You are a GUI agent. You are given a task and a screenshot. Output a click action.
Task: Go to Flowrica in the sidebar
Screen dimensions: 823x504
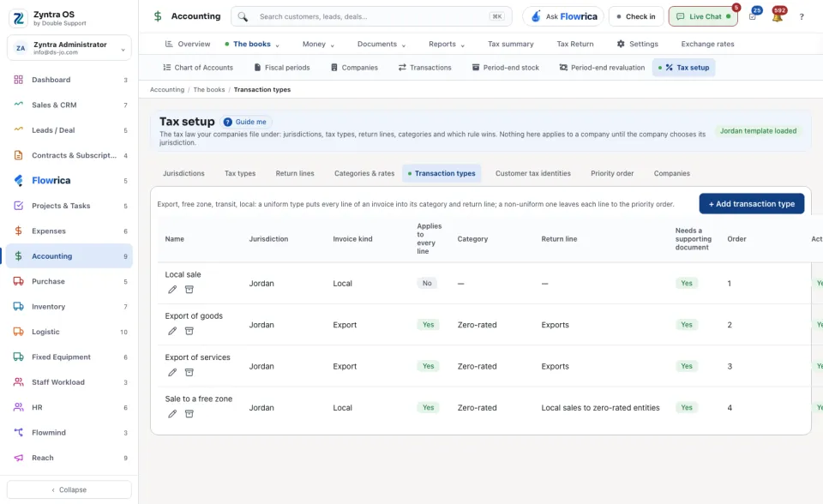click(69, 181)
